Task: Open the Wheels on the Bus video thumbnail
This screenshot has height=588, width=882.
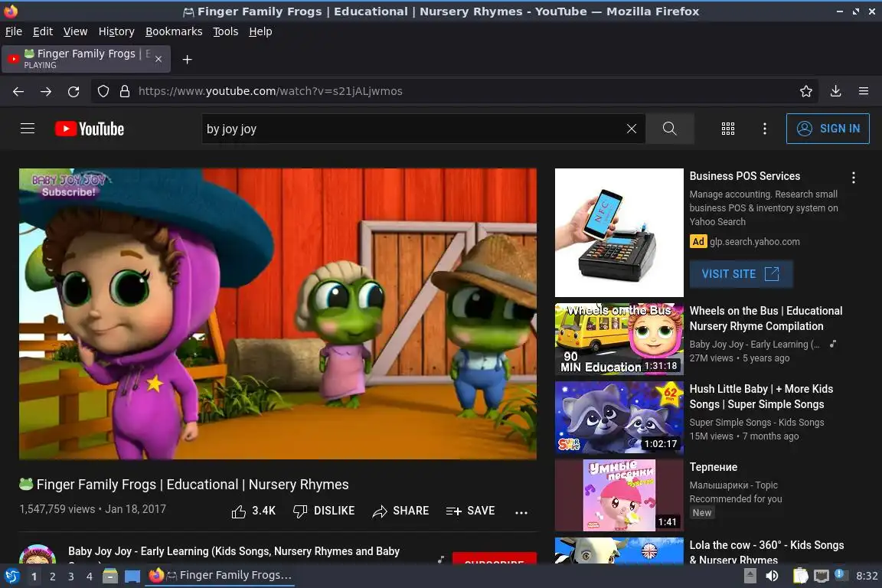Action: click(x=619, y=339)
